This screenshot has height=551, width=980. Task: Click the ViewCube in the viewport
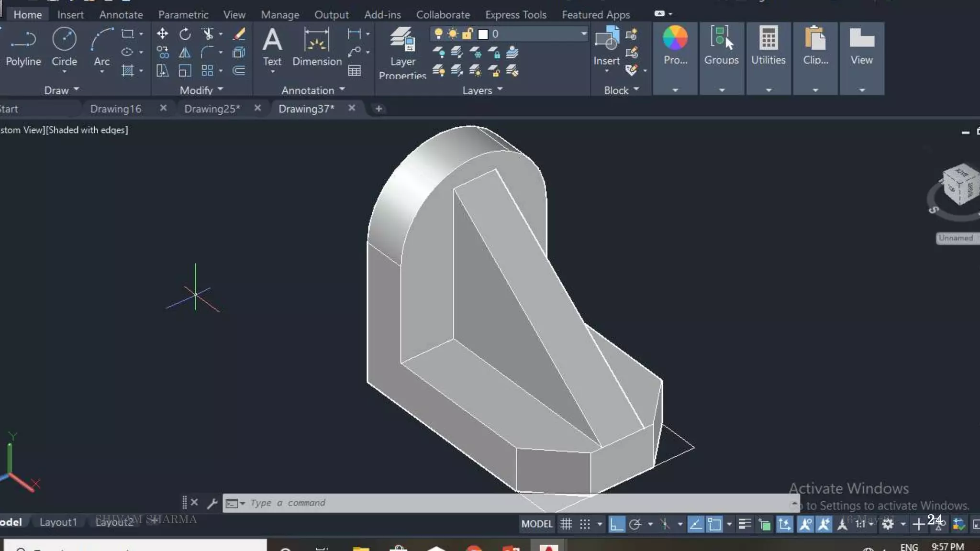(x=961, y=184)
